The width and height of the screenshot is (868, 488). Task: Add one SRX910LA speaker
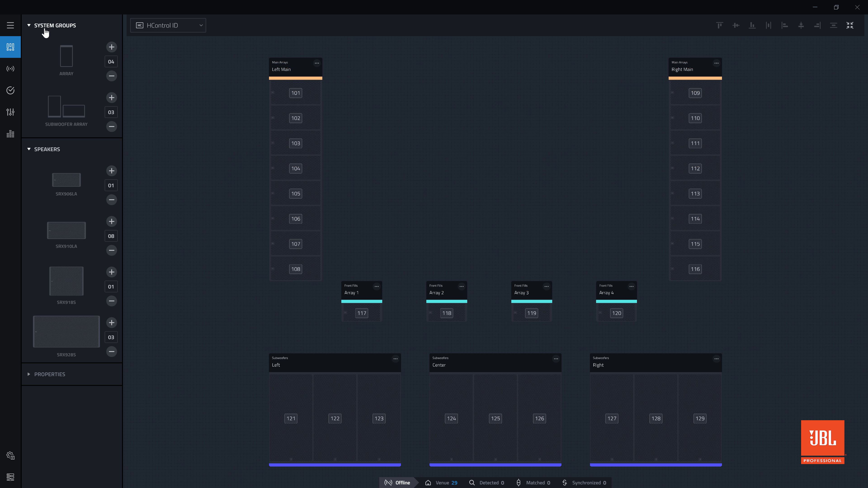pos(111,221)
